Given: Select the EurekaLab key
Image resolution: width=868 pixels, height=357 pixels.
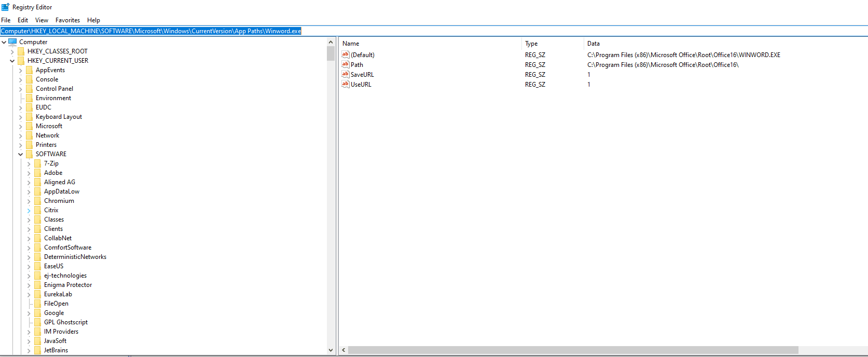Looking at the screenshot, I should pyautogui.click(x=58, y=294).
